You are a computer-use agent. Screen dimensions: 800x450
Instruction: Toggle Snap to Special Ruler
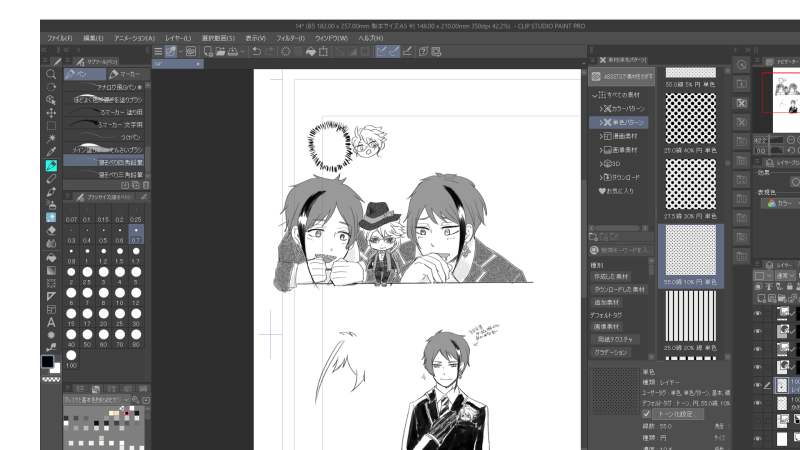pos(394,51)
